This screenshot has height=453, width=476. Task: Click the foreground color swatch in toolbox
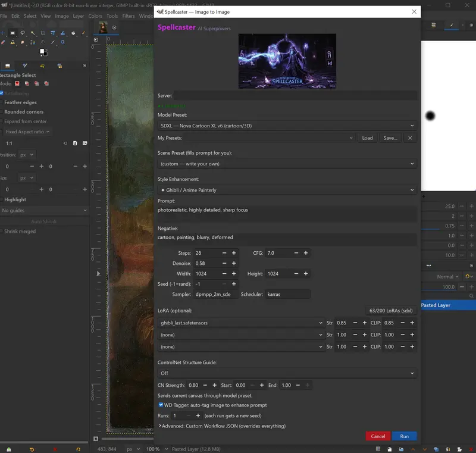(42, 51)
